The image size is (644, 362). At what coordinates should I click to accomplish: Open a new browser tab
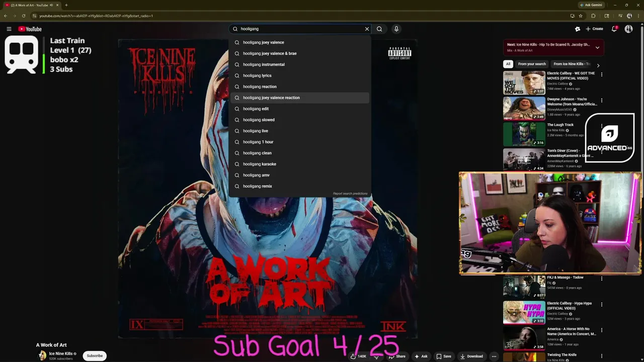[66, 5]
